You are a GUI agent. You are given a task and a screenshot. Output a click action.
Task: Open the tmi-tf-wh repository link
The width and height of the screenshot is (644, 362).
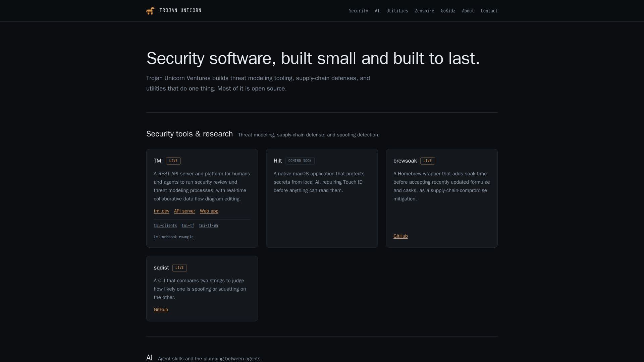(x=208, y=226)
